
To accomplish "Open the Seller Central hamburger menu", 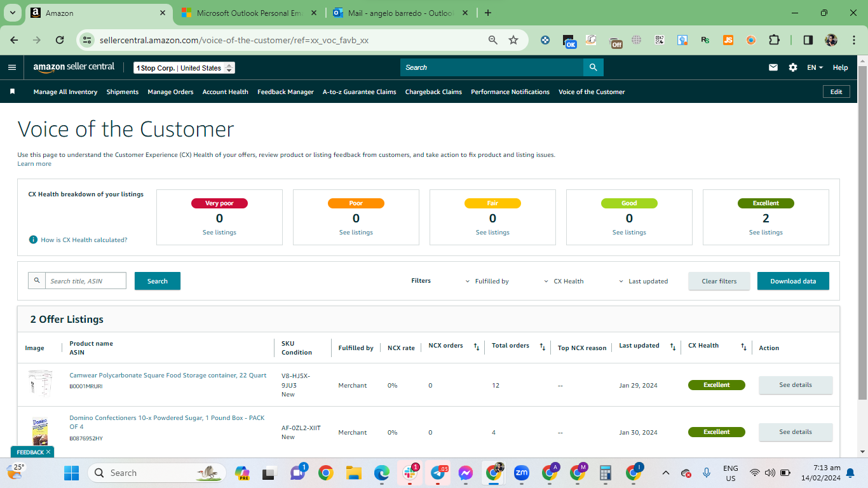I will click(12, 67).
